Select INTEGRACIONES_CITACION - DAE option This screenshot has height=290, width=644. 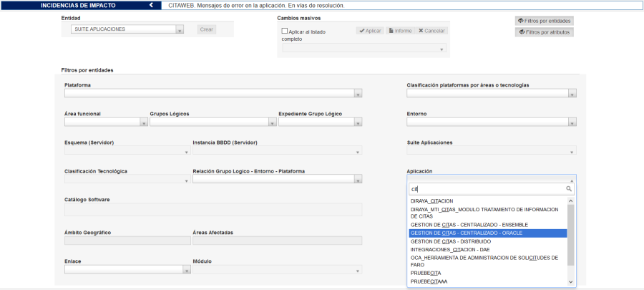[488, 249]
